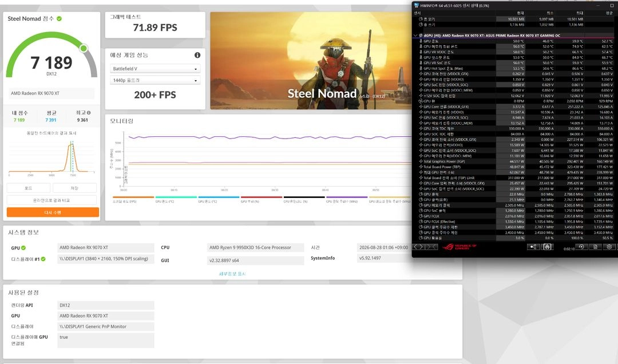Click the 세부정보 표시 link

tap(232, 274)
